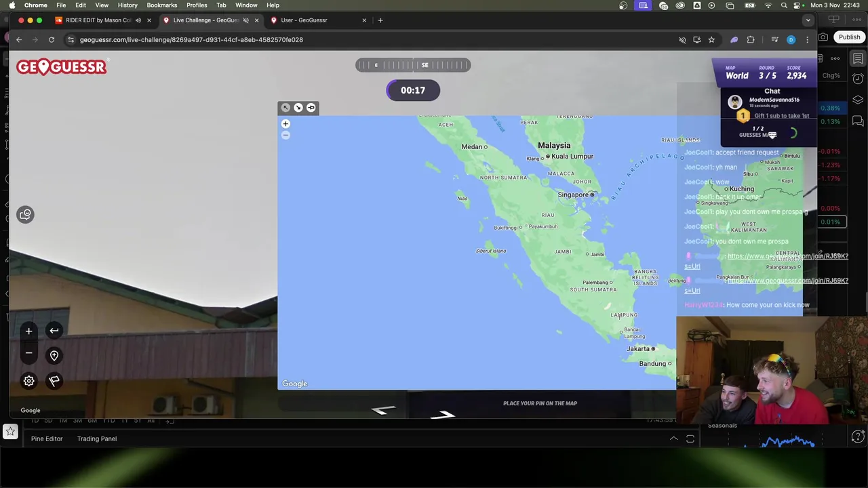This screenshot has height=488, width=868.
Task: Go back in Chrome
Action: [19, 40]
